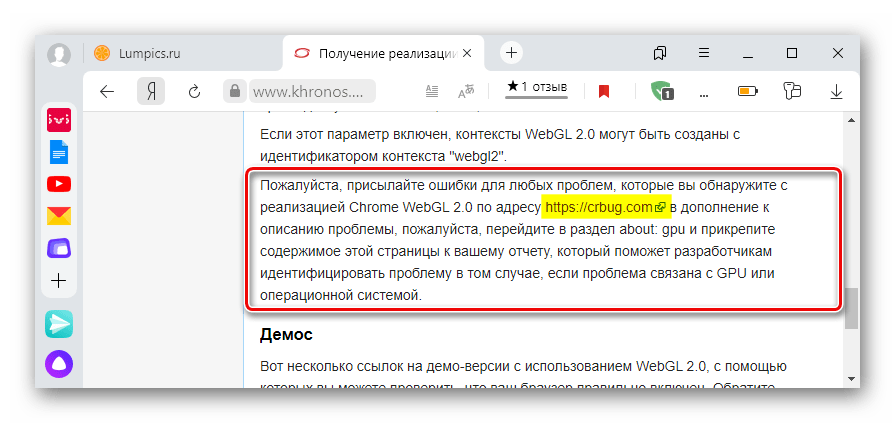The height and width of the screenshot is (433, 895).
Task: Add a new app to sidebar
Action: (x=58, y=281)
